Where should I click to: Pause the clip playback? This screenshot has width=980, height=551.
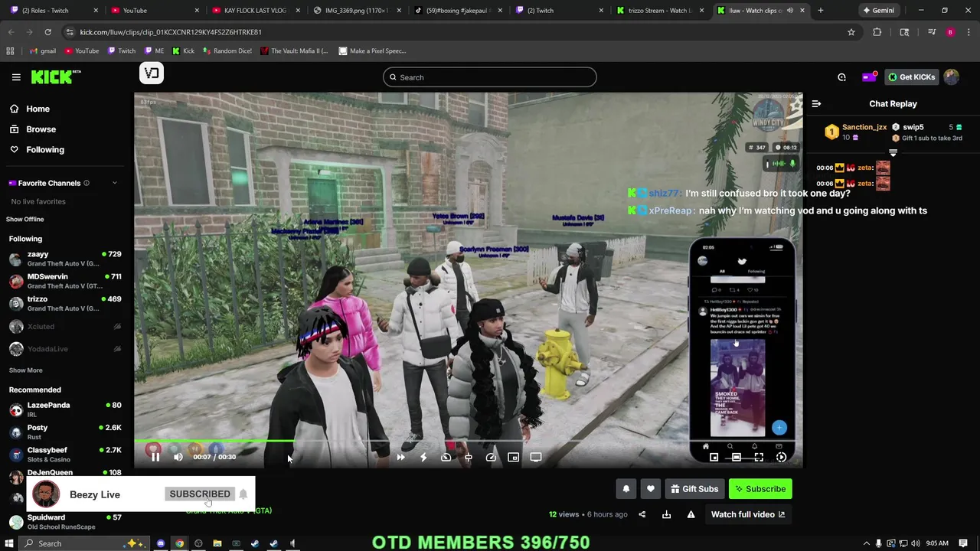(155, 457)
